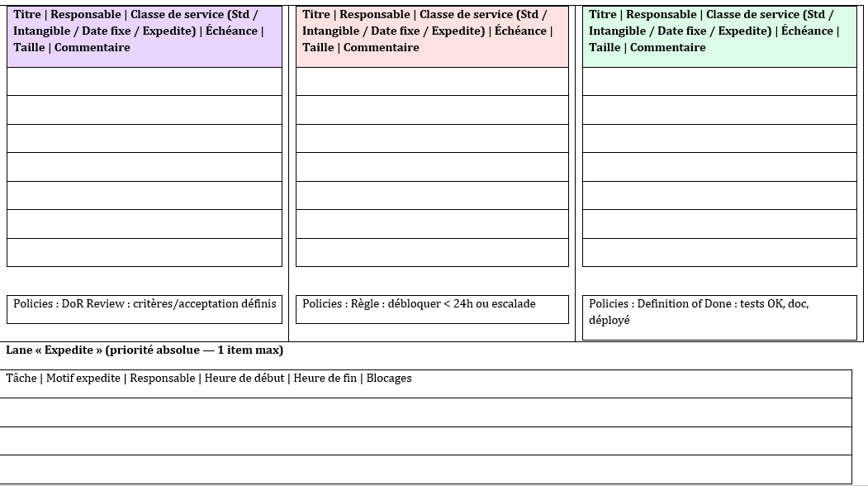Click the fourth empty row in green column
This screenshot has width=868, height=486.
pos(719,167)
